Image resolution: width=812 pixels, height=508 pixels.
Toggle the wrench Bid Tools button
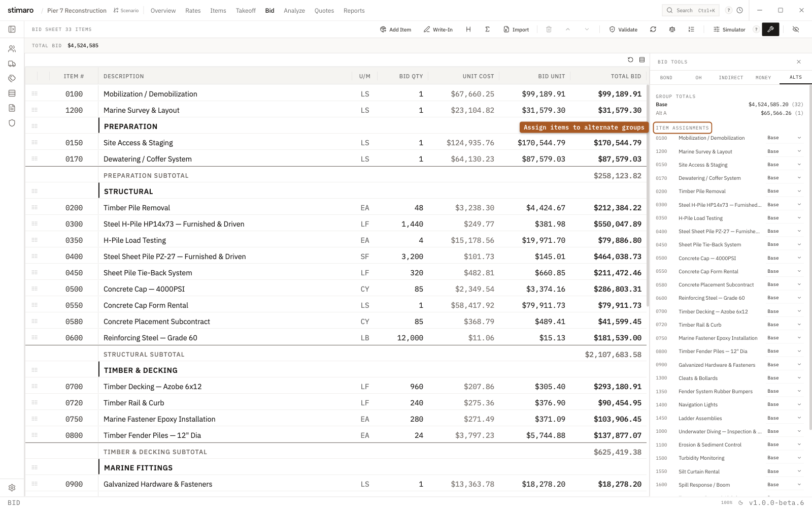click(770, 29)
